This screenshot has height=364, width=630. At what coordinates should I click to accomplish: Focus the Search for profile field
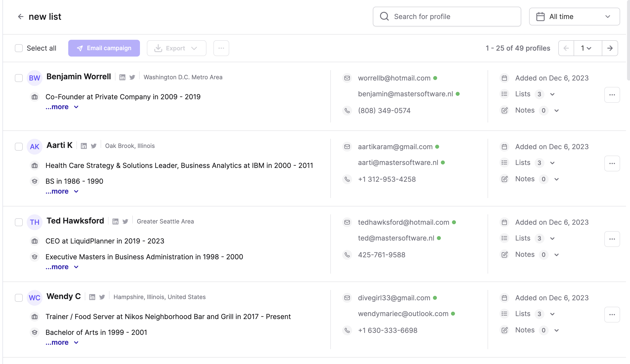point(447,17)
